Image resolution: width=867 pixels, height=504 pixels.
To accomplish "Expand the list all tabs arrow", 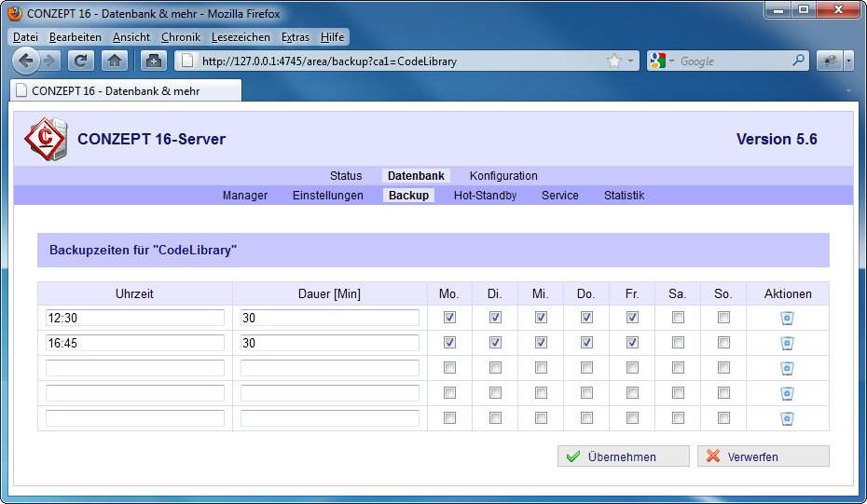I will tap(848, 90).
